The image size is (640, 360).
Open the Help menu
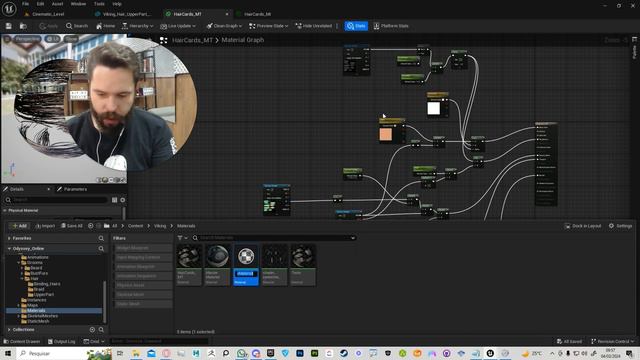coord(117,4)
